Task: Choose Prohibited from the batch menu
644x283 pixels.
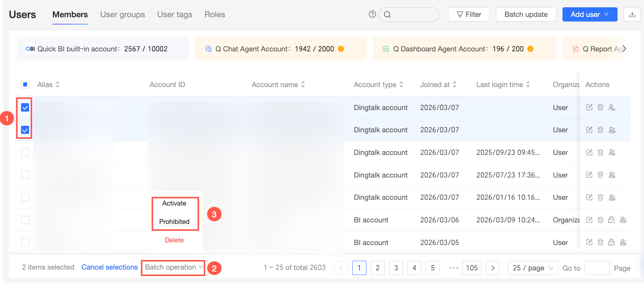Action: 174,222
